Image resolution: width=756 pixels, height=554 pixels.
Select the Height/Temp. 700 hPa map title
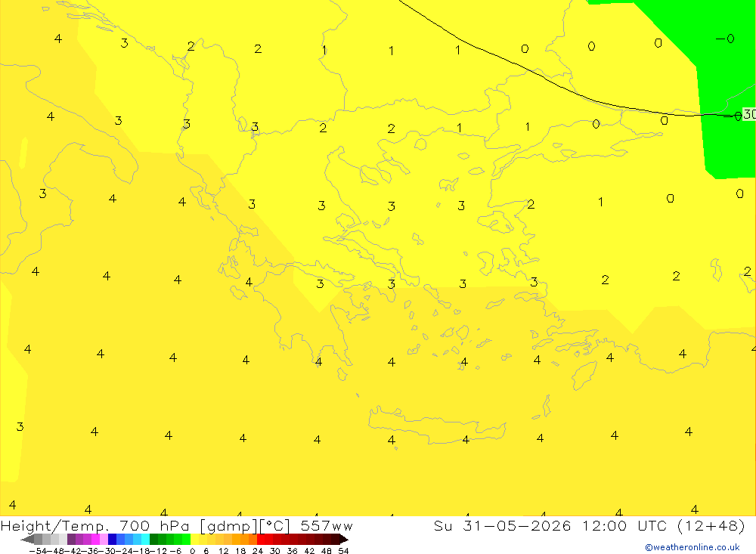pyautogui.click(x=176, y=525)
